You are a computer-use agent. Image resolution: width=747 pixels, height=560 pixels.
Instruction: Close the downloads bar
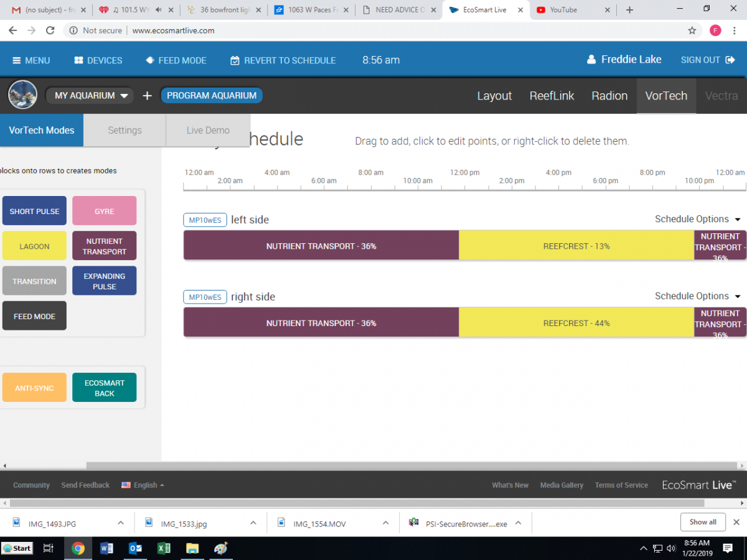[x=736, y=522]
